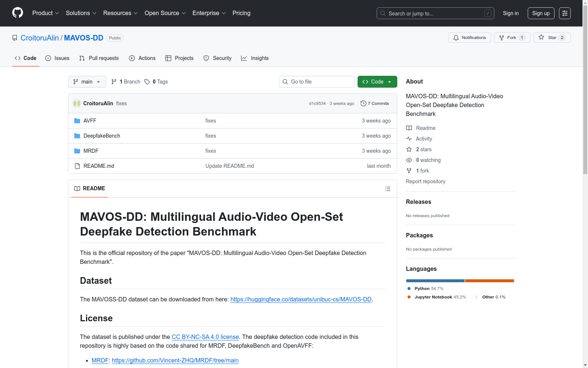The height and width of the screenshot is (368, 588).
Task: Switch to the Code tab
Action: coord(26,58)
